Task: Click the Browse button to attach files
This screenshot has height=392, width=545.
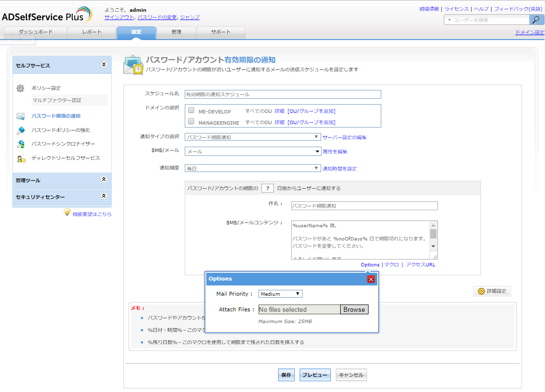Action: click(x=354, y=309)
